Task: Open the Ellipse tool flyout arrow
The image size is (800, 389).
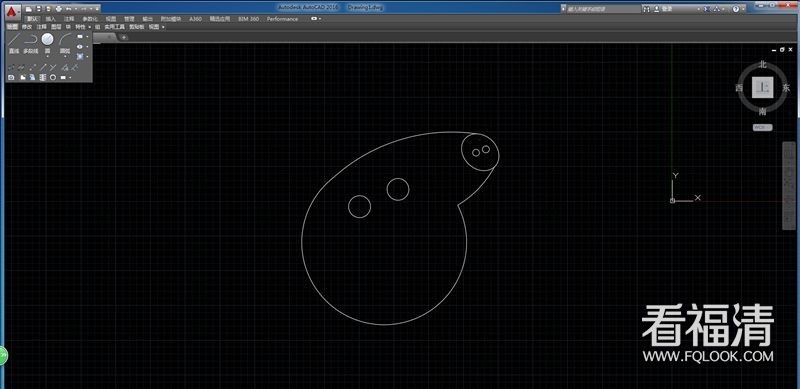Action: (x=87, y=46)
